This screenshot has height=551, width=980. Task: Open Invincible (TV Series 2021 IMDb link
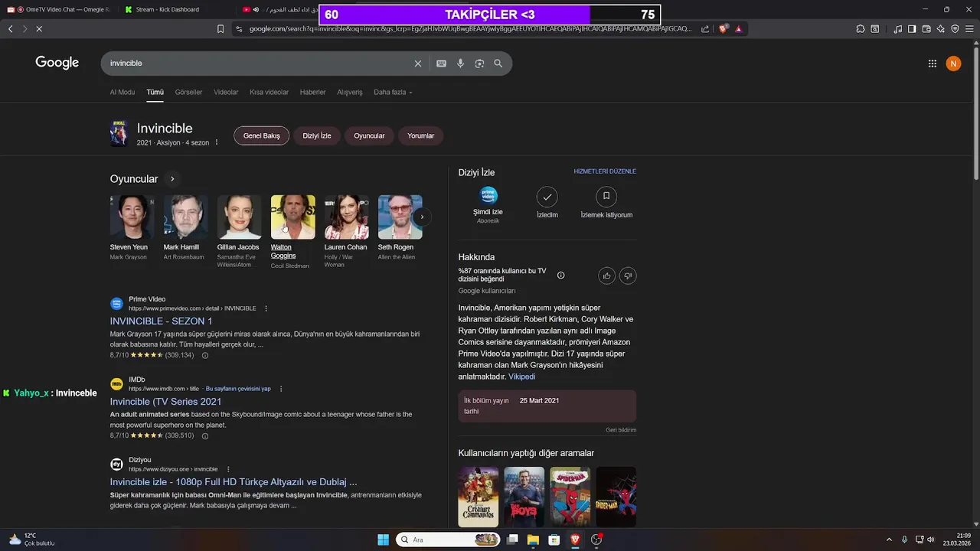click(165, 401)
